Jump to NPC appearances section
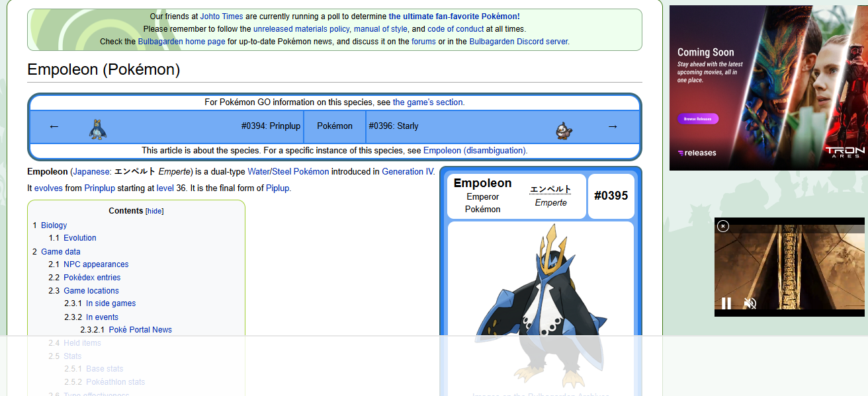 coord(96,264)
